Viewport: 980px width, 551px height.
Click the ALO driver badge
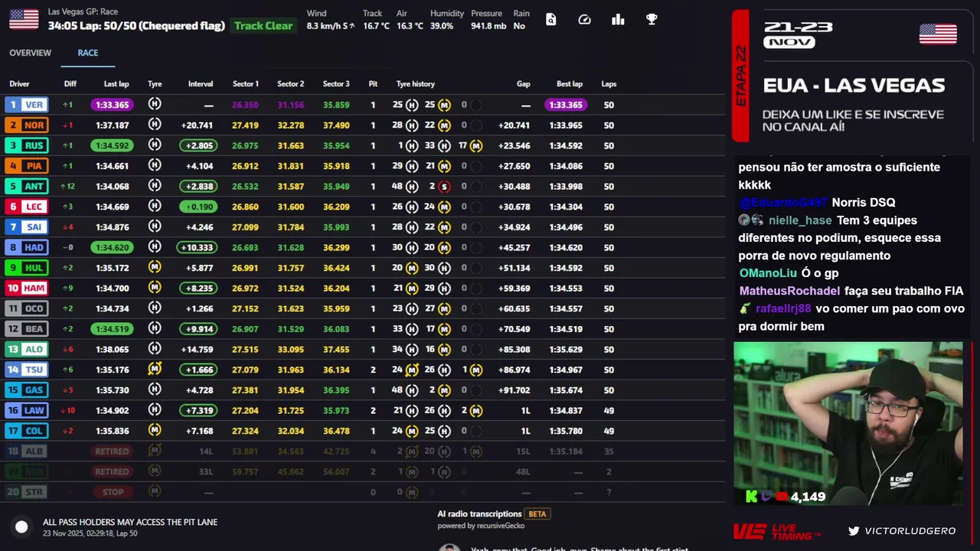point(27,349)
